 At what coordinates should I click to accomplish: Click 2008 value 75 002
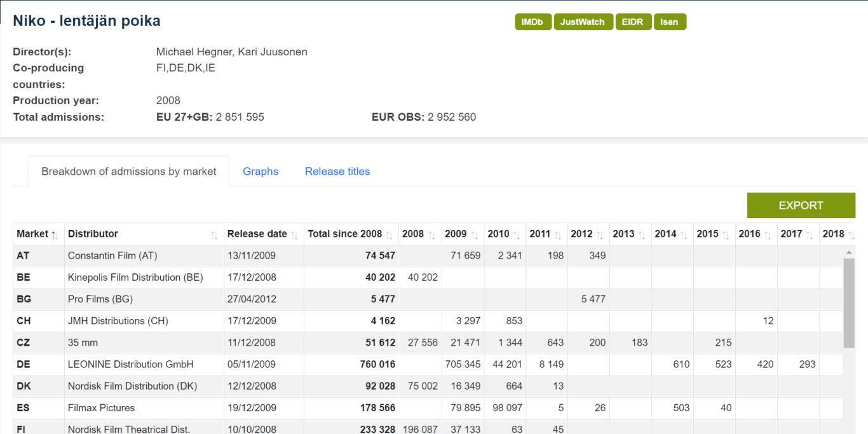(x=423, y=386)
